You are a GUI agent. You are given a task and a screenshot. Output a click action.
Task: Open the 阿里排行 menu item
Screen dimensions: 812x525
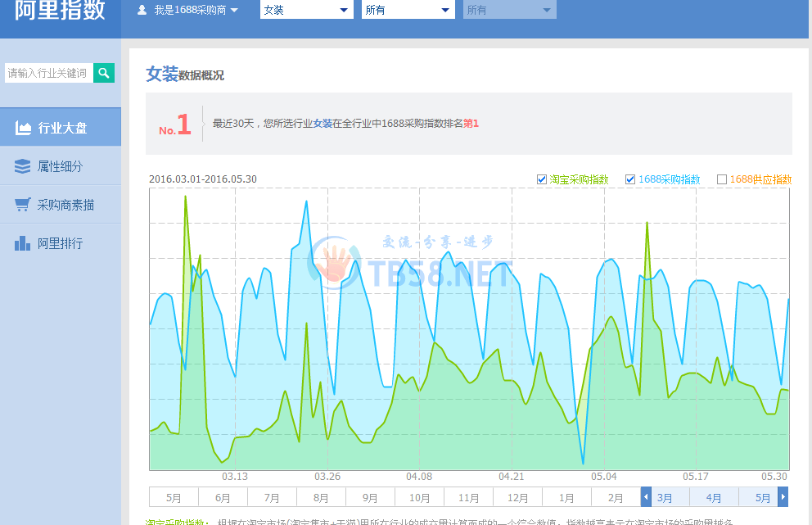(61, 243)
